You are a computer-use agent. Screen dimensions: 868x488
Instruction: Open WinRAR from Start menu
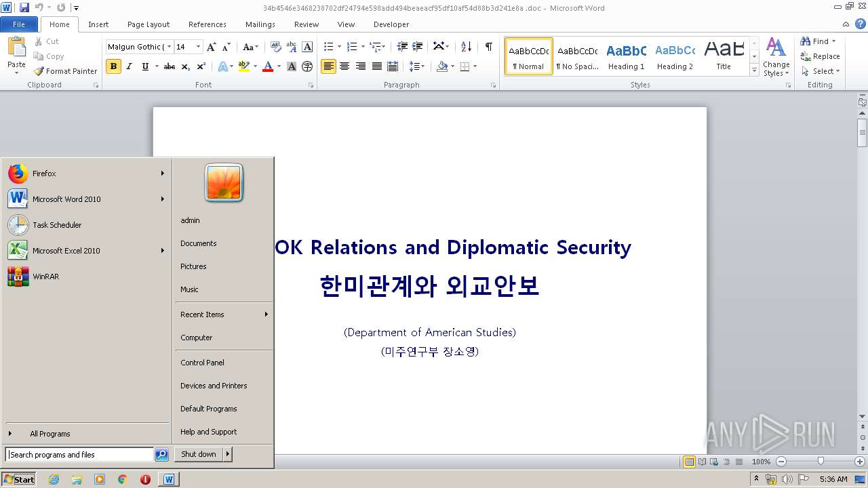coord(87,277)
